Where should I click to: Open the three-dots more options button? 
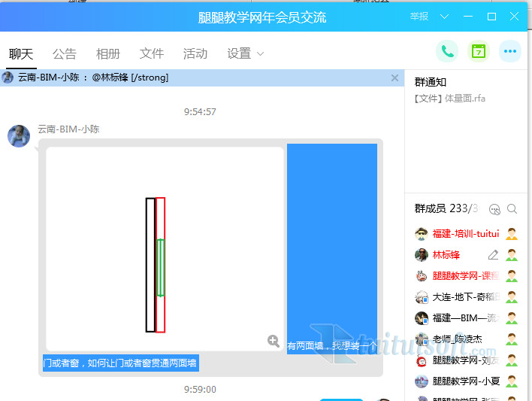[510, 51]
